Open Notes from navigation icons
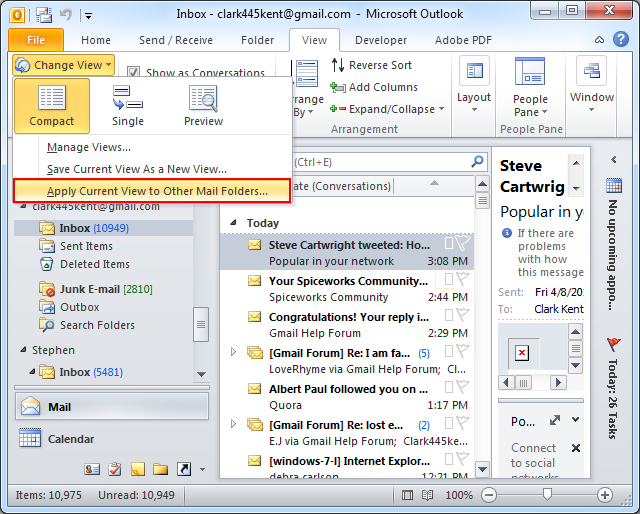640x514 pixels. 138,469
